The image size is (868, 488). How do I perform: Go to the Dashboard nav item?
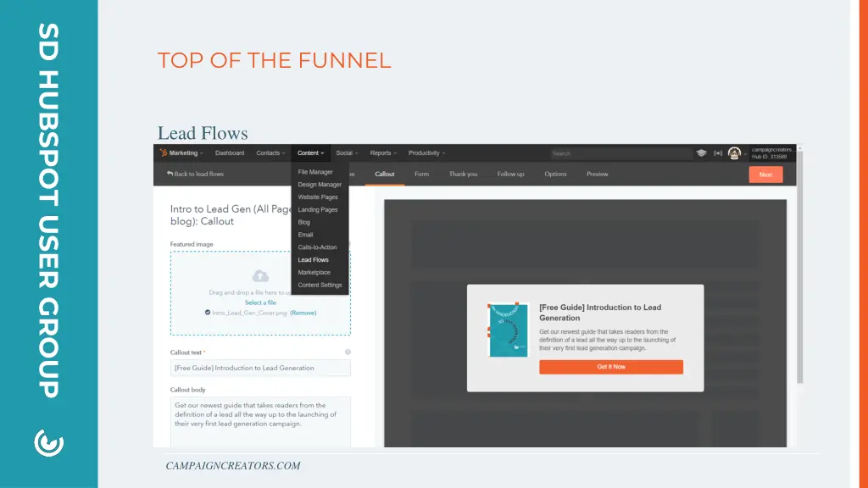tap(230, 153)
